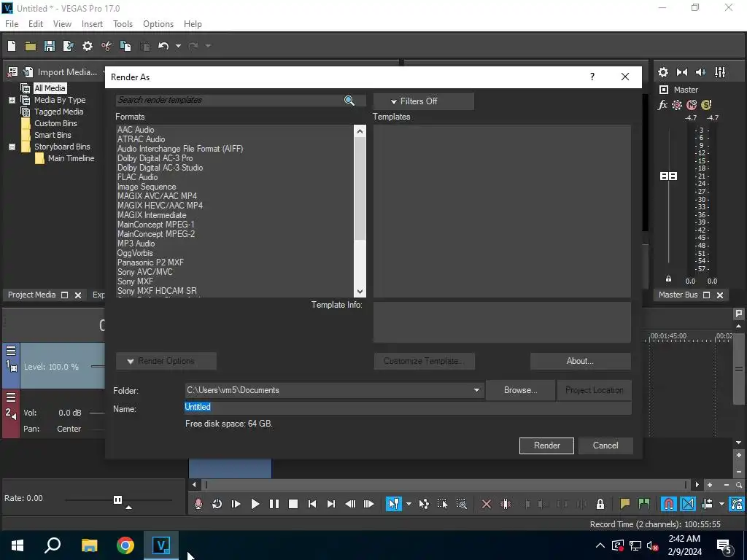Viewport: 747px width, 560px height.
Task: Open the File menu
Action: pos(12,24)
